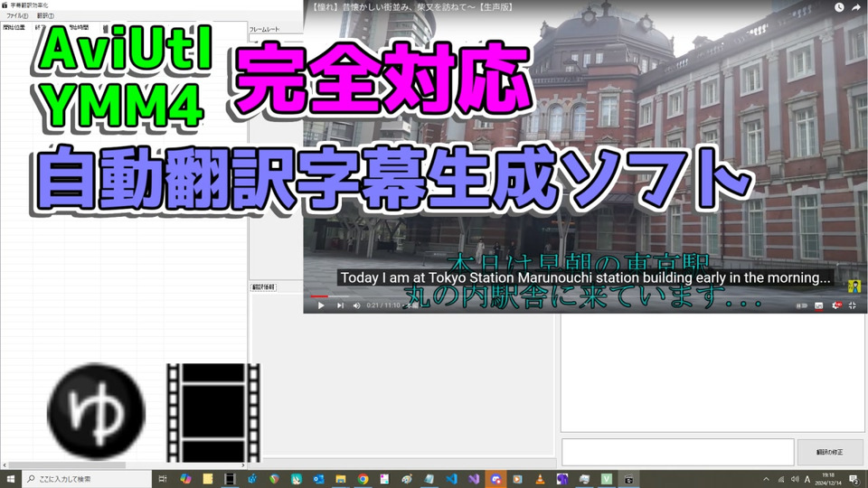Click channel avatar watermark on video
This screenshot has width=868, height=488.
[x=854, y=286]
